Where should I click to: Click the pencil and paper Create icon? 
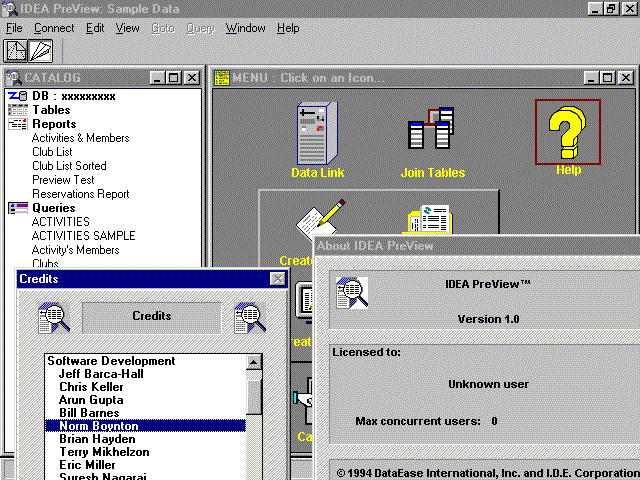321,219
